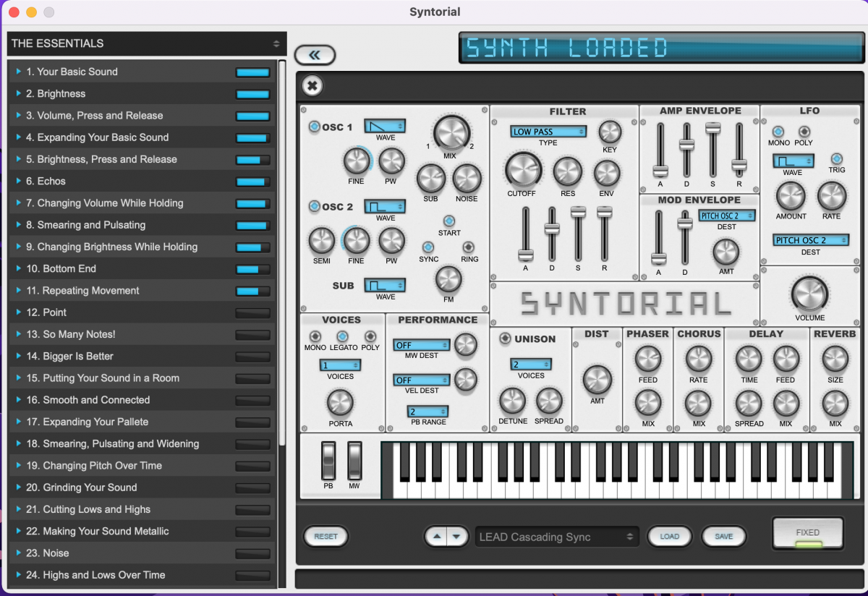
Task: Click the PB pitch bend wheel
Action: (x=329, y=460)
